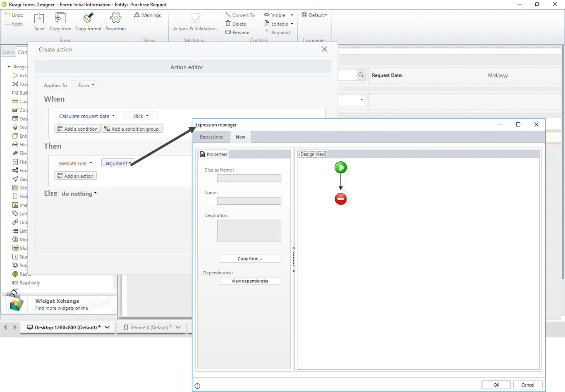Click the Convert To control option

240,15
